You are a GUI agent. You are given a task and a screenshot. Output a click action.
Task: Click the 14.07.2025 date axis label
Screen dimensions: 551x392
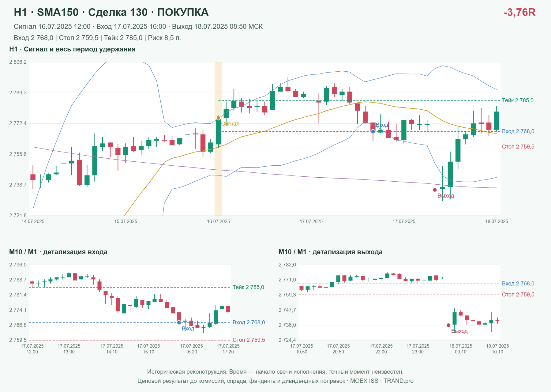pyautogui.click(x=33, y=221)
